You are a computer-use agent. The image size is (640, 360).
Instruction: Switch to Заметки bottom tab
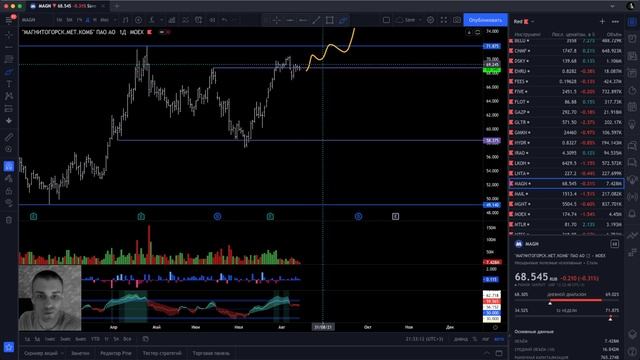coord(80,353)
